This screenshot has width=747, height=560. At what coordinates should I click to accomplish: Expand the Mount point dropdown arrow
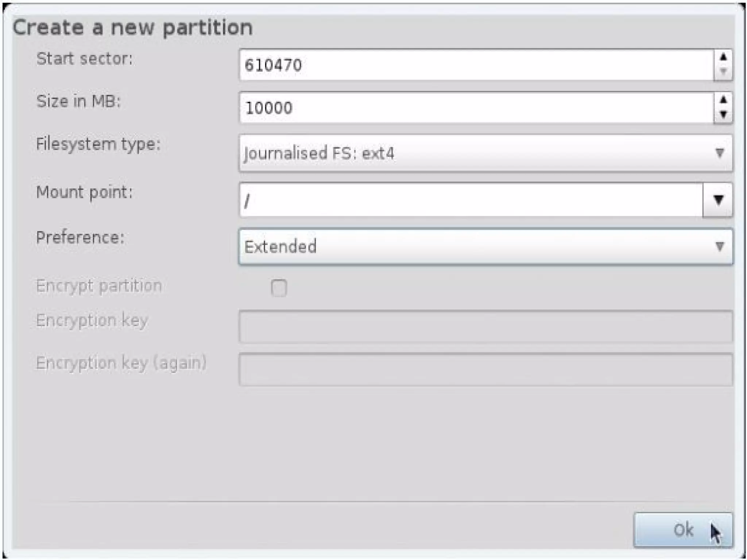click(x=717, y=200)
